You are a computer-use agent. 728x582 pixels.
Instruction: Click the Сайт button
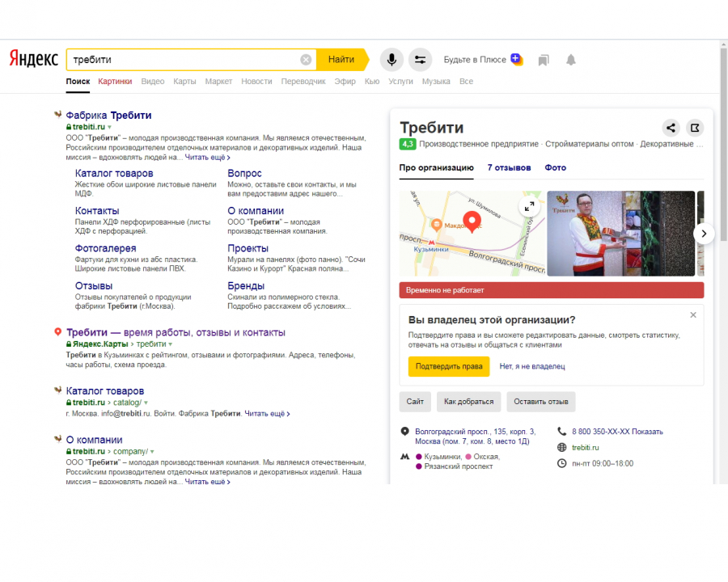coord(415,402)
